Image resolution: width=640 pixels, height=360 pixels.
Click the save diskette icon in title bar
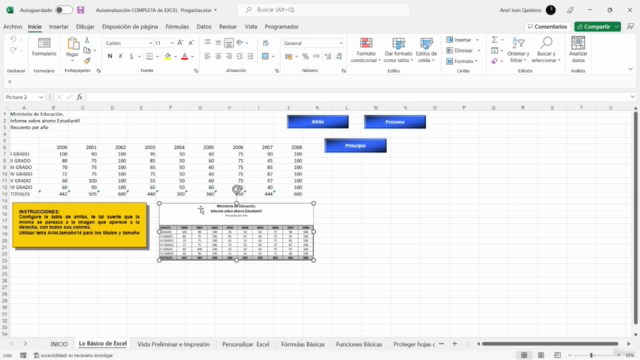(x=80, y=10)
